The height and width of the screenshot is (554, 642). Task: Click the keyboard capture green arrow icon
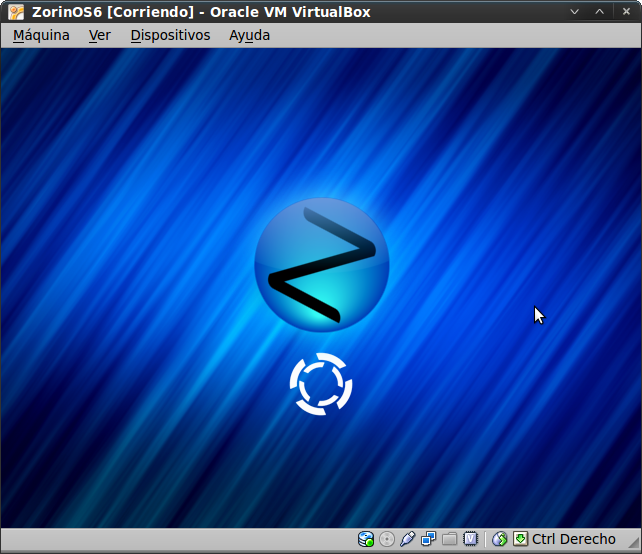click(x=520, y=539)
